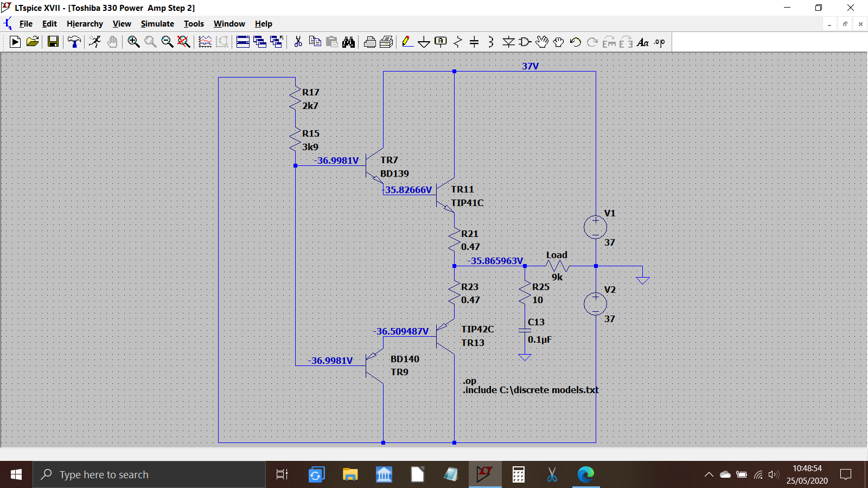
Task: Click the BD140 transistor label
Action: point(405,359)
